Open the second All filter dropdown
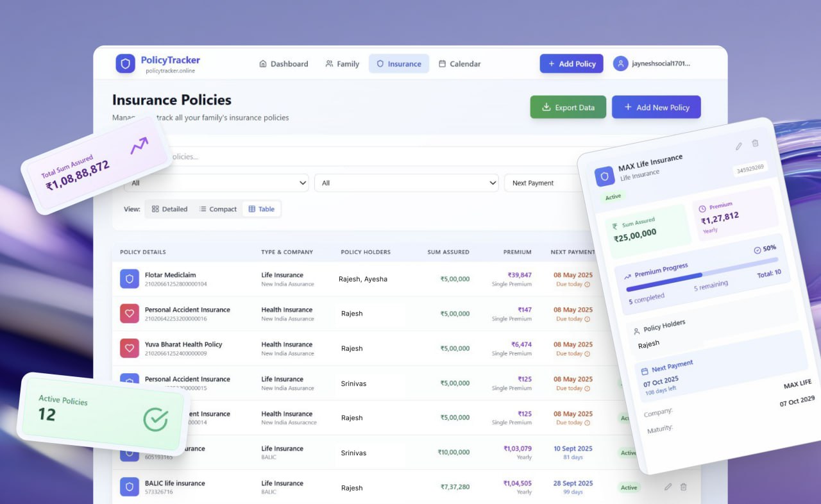This screenshot has width=821, height=504. click(407, 183)
